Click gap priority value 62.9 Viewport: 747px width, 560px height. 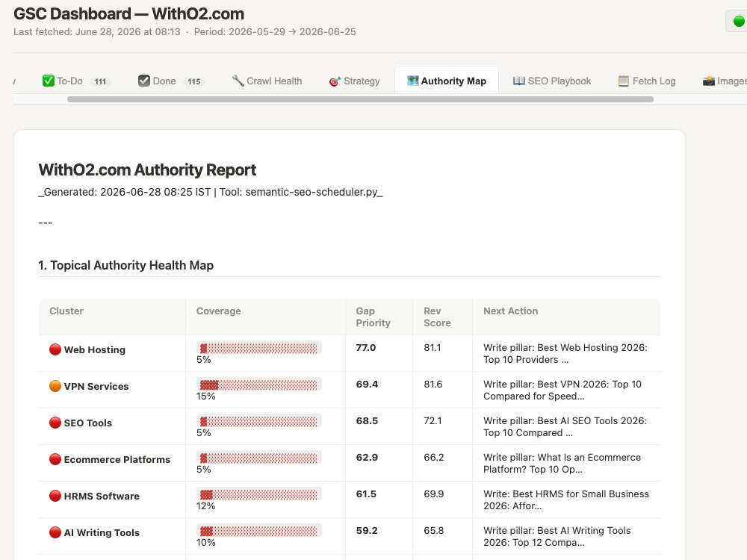pos(367,458)
